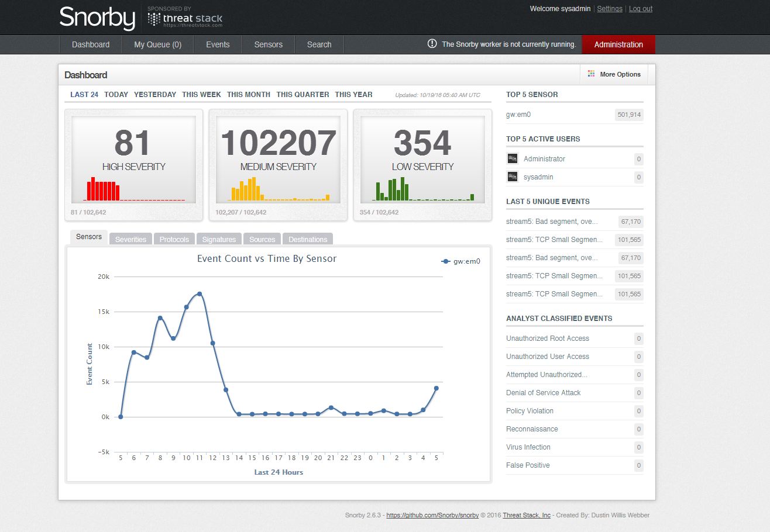The height and width of the screenshot is (532, 770).
Task: Open the Administration menu
Action: tap(618, 44)
